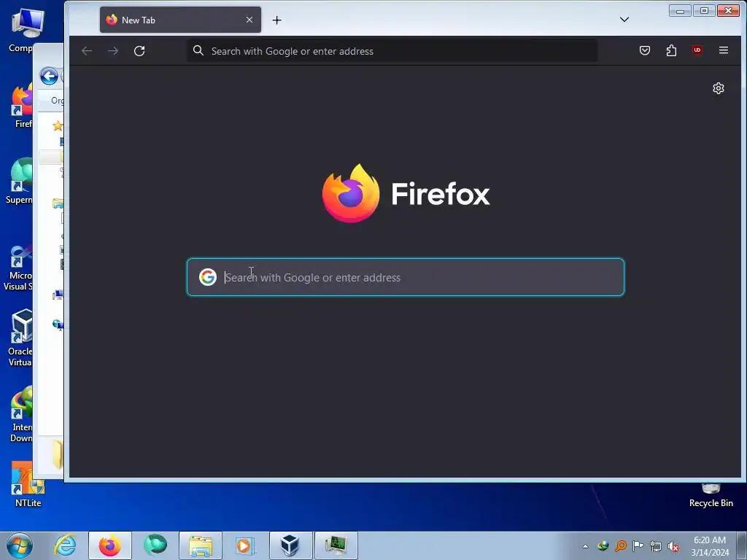Select the Internet Download Manager desktop shortcut
Viewport: 747px width, 560px height.
click(21, 414)
